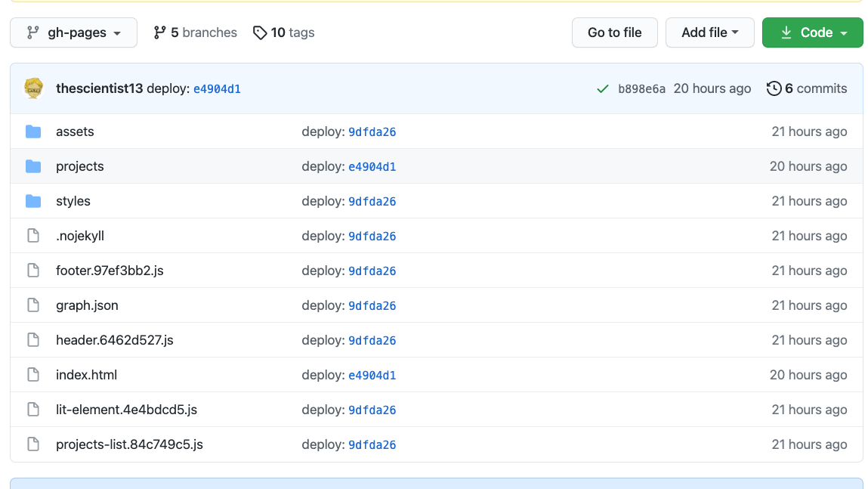View the 6 commits history link

(x=816, y=88)
